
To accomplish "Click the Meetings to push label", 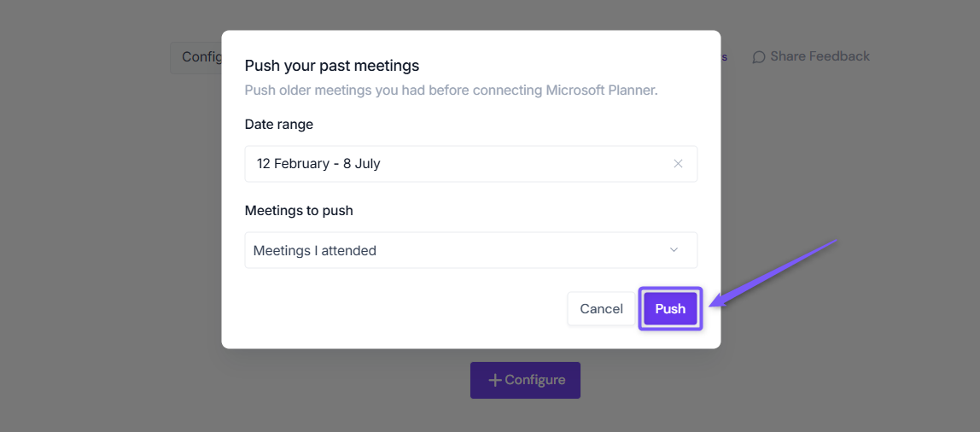I will pyautogui.click(x=299, y=211).
